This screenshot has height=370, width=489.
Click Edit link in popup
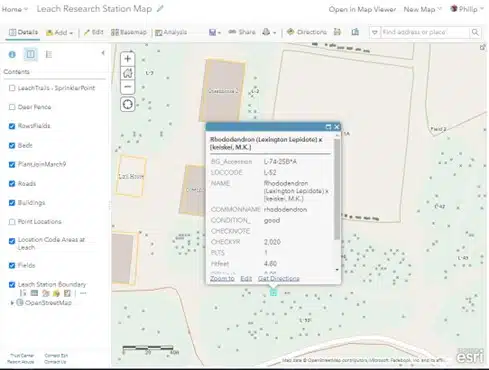click(x=246, y=278)
